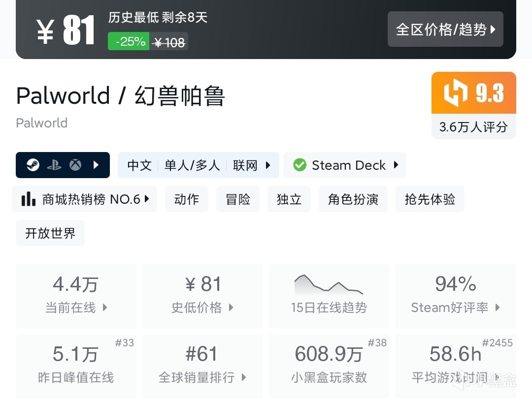The image size is (532, 400).
Task: Expand the platform list arrow
Action: coord(96,165)
